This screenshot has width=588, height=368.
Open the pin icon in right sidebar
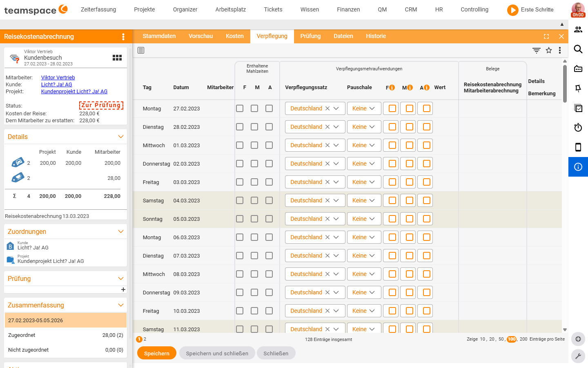coord(578,88)
